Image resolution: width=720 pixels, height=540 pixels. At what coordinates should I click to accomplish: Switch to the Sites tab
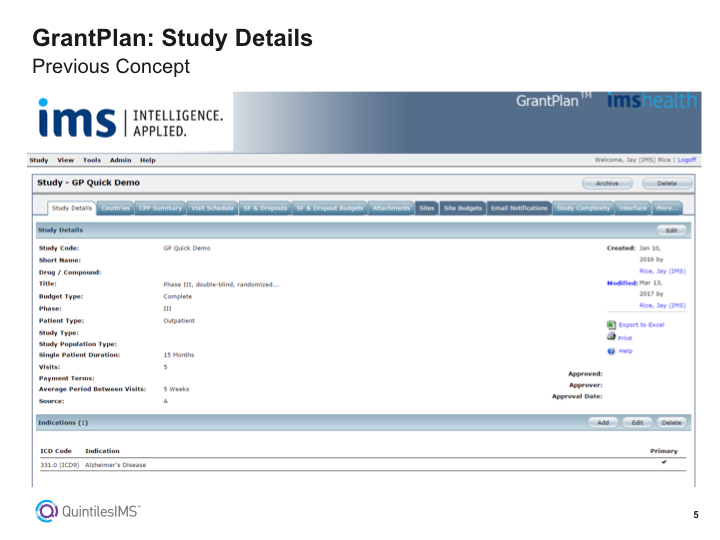[427, 208]
